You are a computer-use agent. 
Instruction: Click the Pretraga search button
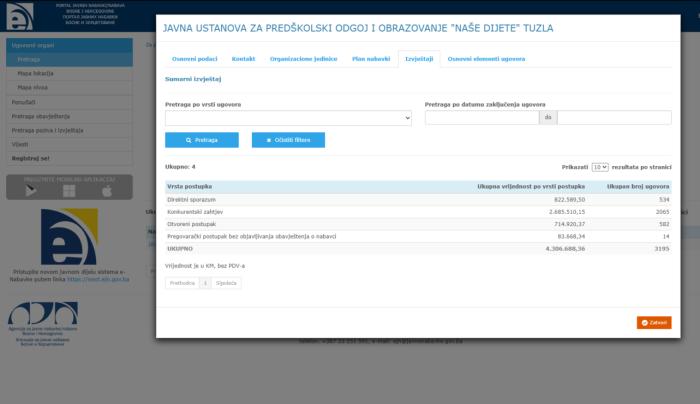[202, 140]
